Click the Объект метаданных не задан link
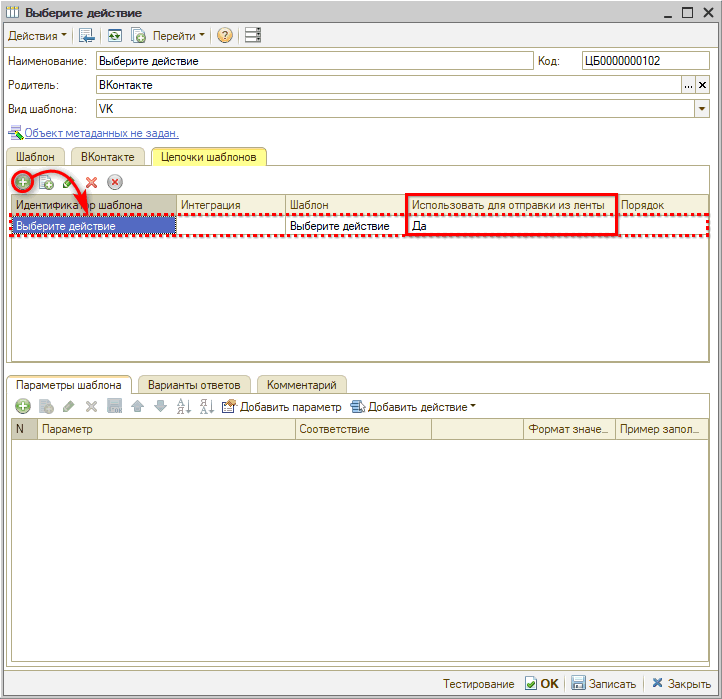 tap(101, 133)
